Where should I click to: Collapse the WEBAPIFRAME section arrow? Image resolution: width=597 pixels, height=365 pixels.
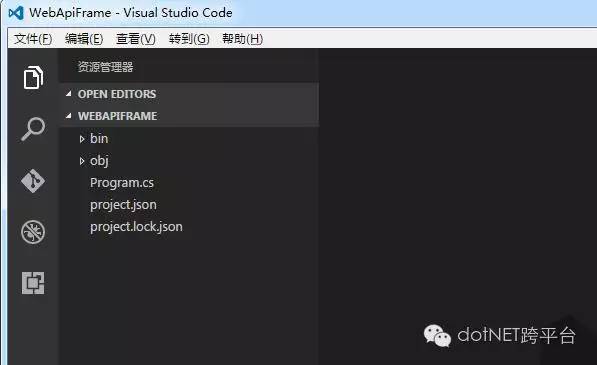coord(69,116)
